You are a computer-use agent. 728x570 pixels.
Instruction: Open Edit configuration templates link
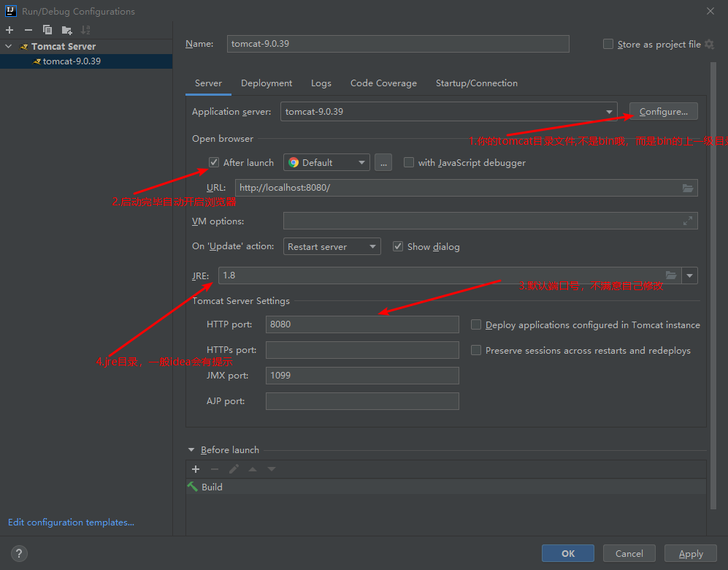[x=71, y=522]
